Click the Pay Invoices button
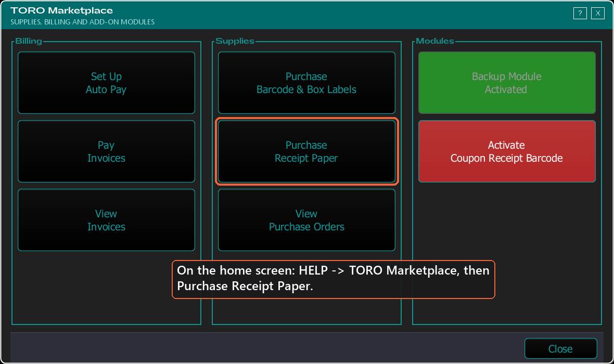The height and width of the screenshot is (364, 614). (106, 151)
